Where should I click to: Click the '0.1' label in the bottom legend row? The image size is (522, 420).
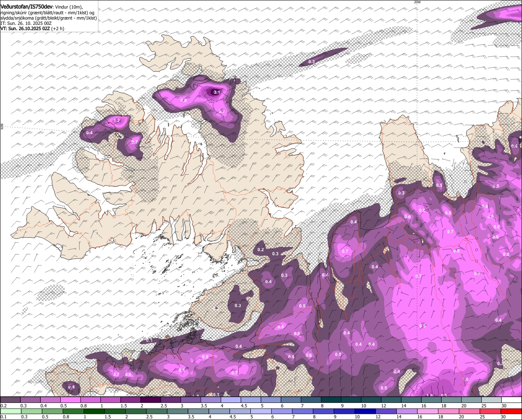tap(4, 417)
